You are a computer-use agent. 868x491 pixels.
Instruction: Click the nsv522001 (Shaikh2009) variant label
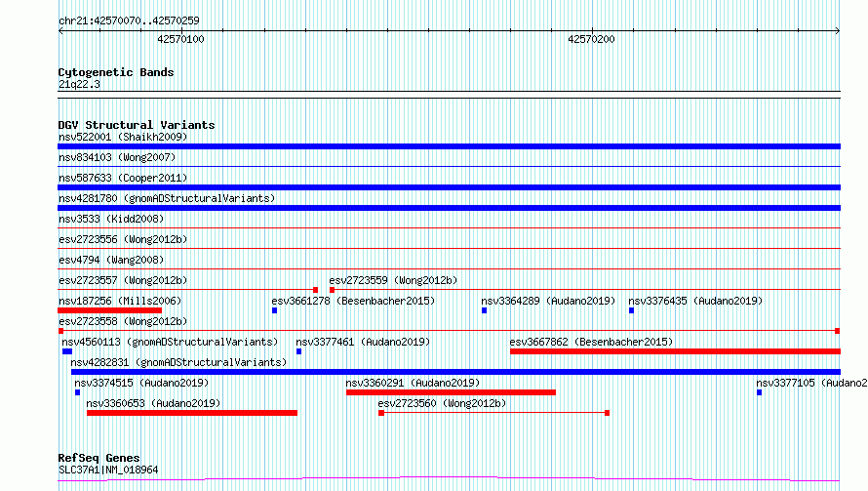pyautogui.click(x=123, y=137)
